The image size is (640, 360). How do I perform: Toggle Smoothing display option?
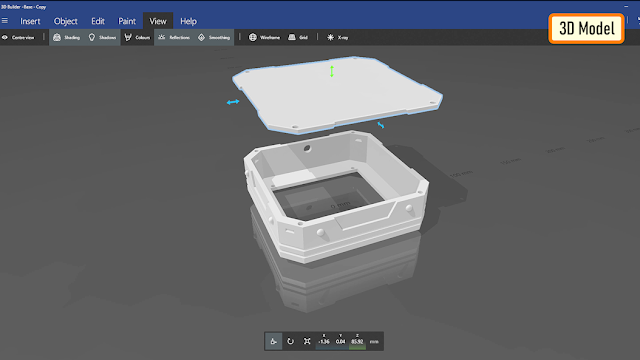pyautogui.click(x=214, y=38)
